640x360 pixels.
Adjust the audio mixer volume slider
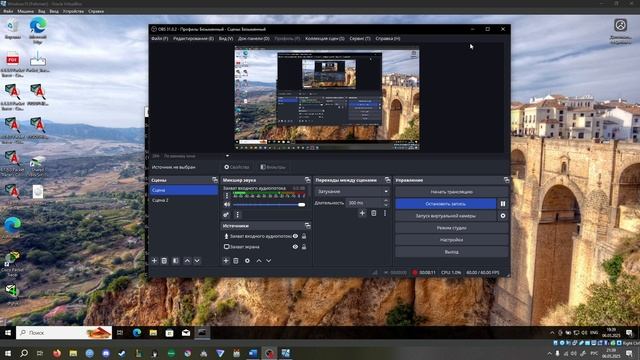(x=269, y=204)
